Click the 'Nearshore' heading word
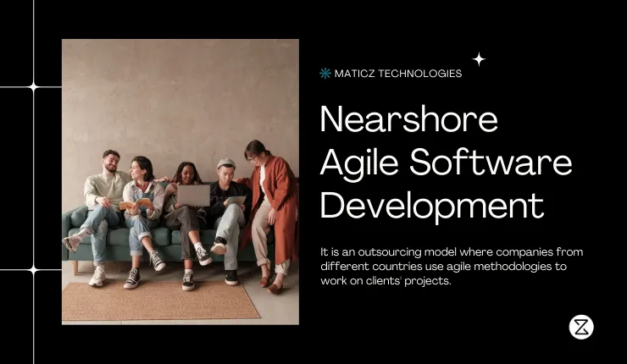The image size is (627, 364). 408,119
